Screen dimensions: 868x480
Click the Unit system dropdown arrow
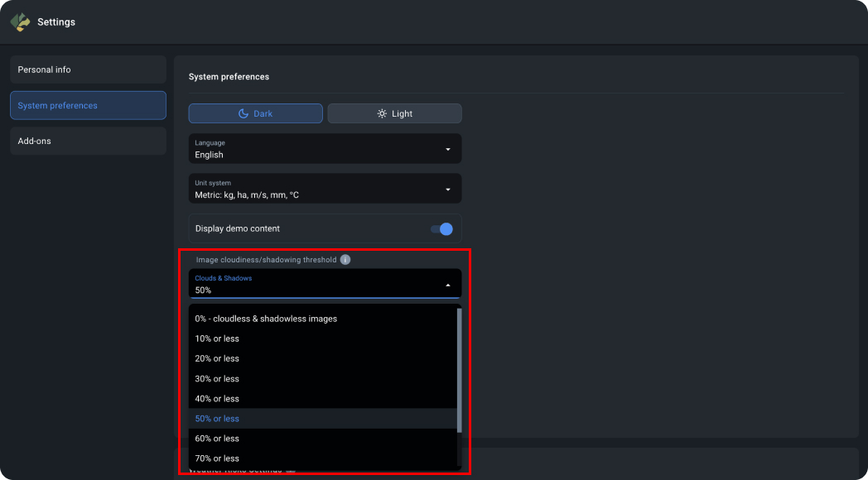(x=448, y=190)
